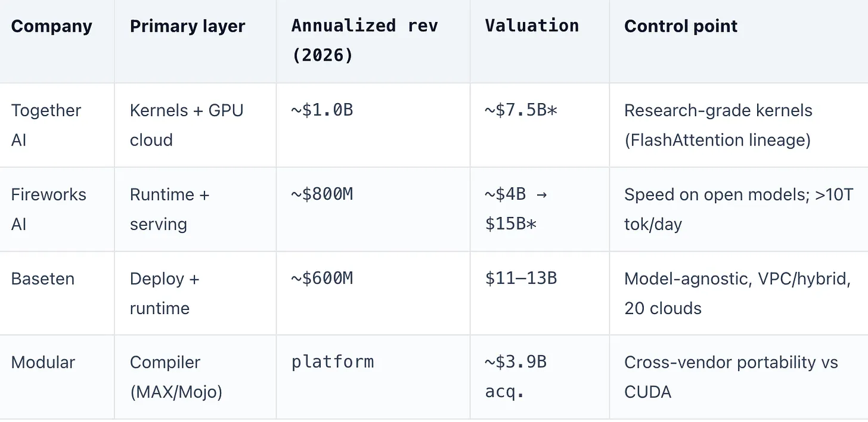
Task: Click the FlashAttention lineage control point text
Action: tap(718, 140)
